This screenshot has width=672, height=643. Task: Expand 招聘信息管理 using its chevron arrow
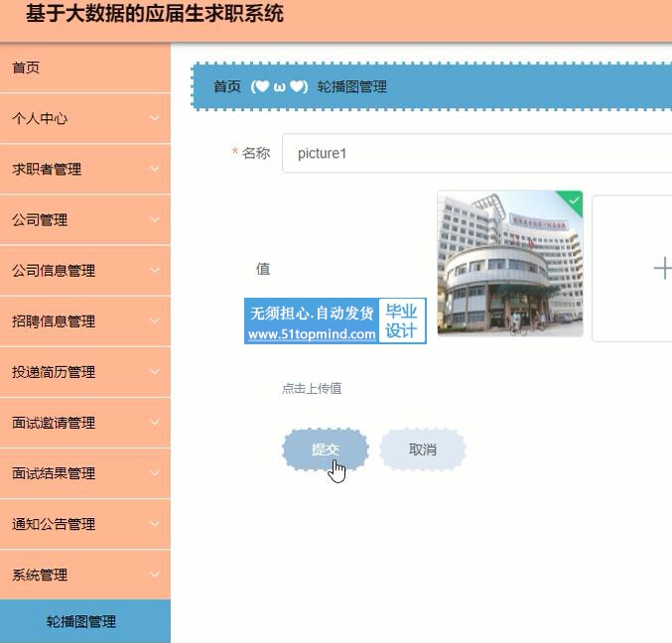click(x=155, y=321)
